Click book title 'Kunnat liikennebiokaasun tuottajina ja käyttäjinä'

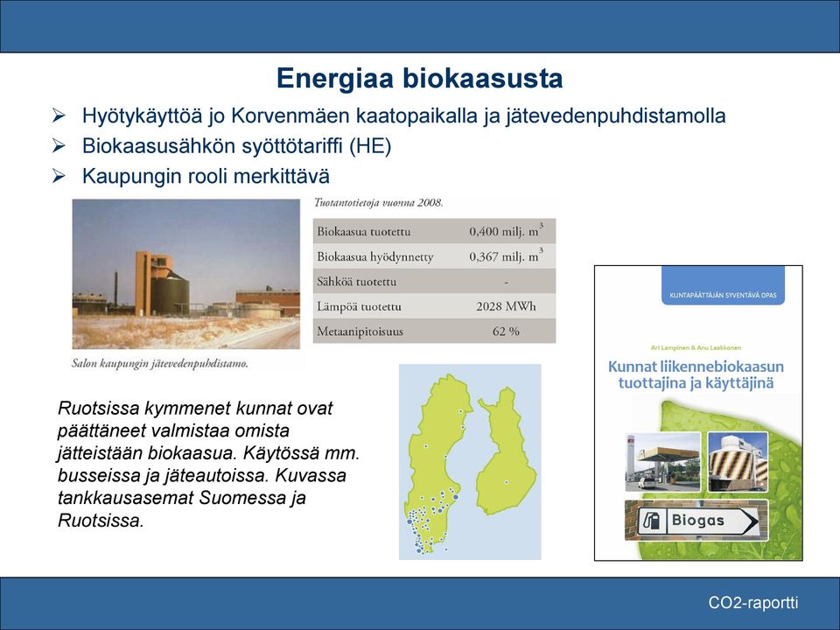(696, 375)
